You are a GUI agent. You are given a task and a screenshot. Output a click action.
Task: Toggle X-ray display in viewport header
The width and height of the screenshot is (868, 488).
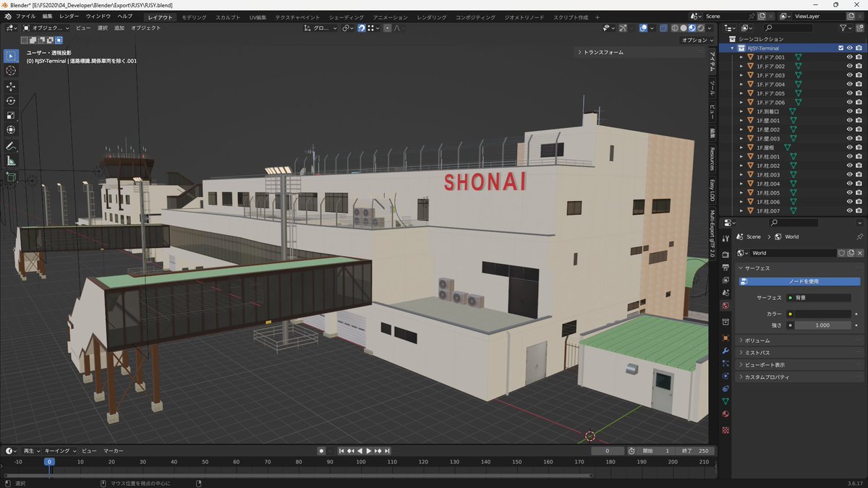664,28
